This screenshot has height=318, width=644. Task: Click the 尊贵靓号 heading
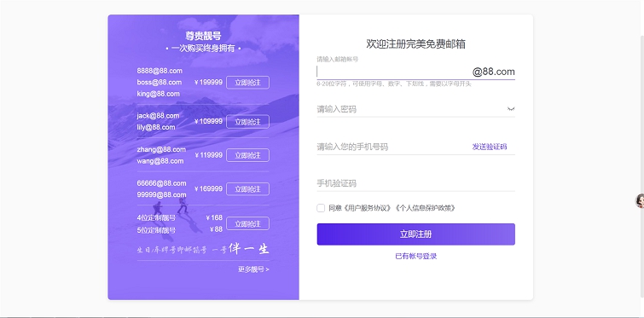pyautogui.click(x=203, y=36)
